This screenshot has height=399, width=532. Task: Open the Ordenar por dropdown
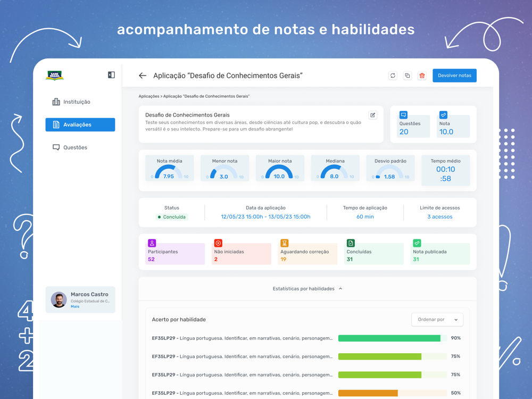pyautogui.click(x=437, y=320)
